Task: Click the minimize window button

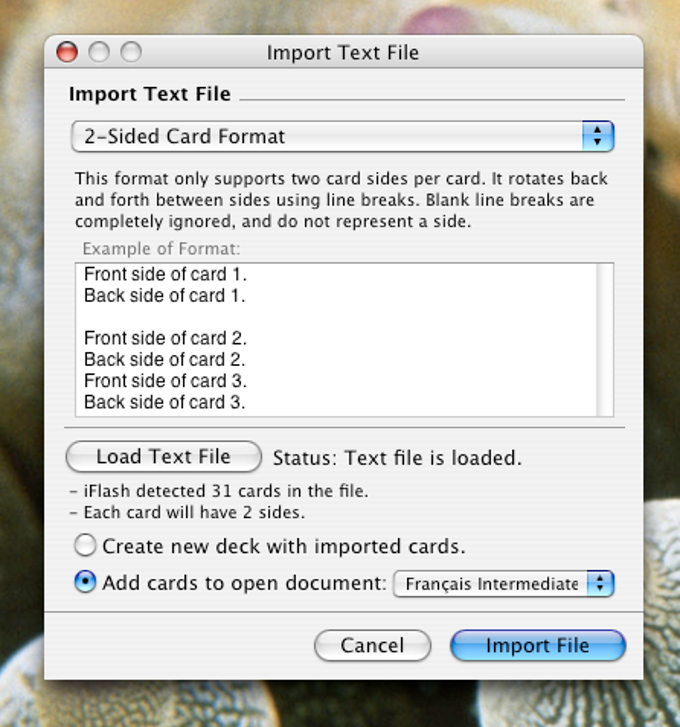Action: 99,51
